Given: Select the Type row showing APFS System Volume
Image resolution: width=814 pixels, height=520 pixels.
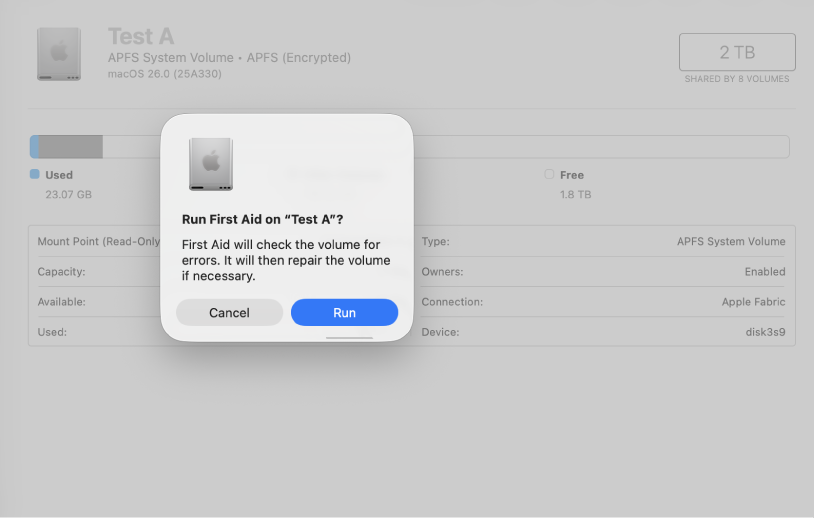Looking at the screenshot, I should point(603,241).
